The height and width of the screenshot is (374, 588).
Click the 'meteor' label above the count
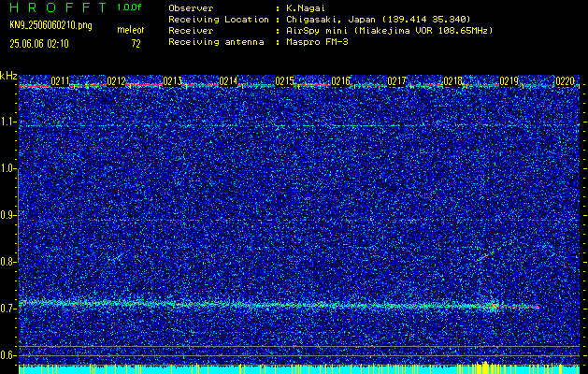pyautogui.click(x=131, y=30)
